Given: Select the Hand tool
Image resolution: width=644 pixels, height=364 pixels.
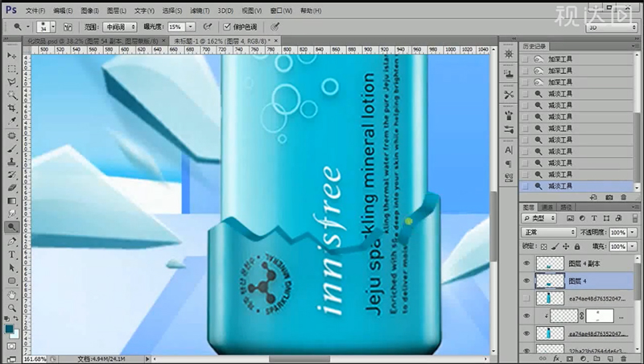Looking at the screenshot, I should click(11, 295).
